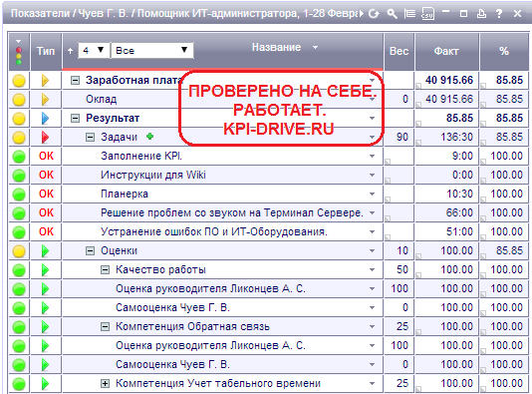
Task: Click yellow type arrow of Оклад row
Action: point(45,100)
